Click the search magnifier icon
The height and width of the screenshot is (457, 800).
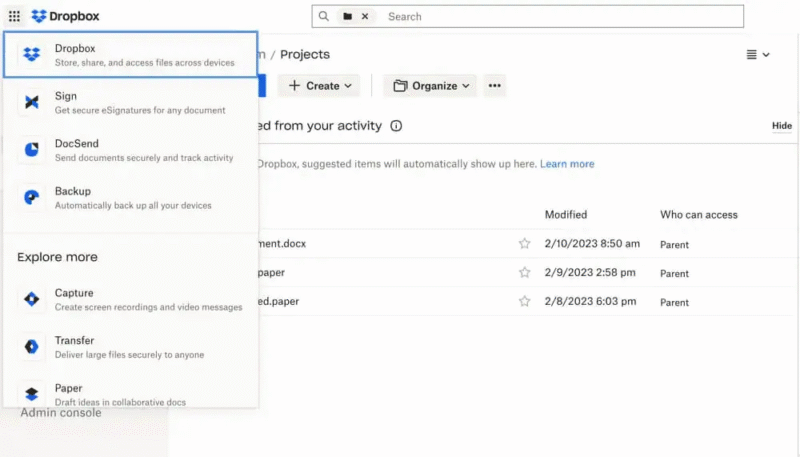coord(323,16)
